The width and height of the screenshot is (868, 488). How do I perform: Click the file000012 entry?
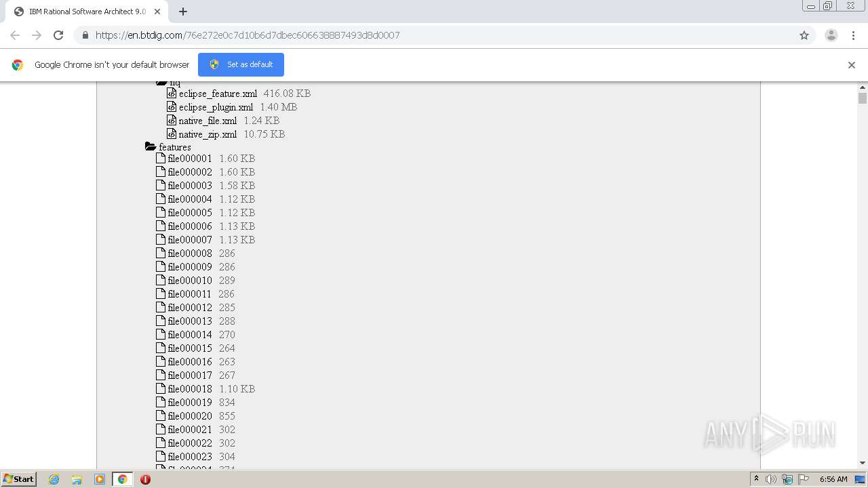point(190,308)
